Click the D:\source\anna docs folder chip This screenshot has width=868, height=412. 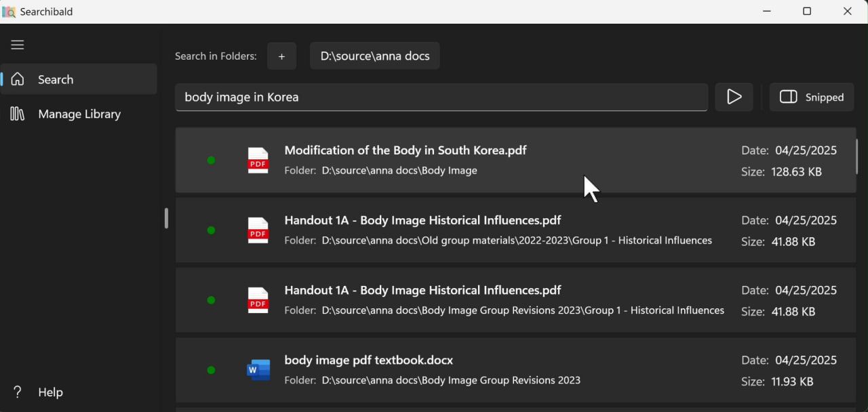click(x=375, y=56)
